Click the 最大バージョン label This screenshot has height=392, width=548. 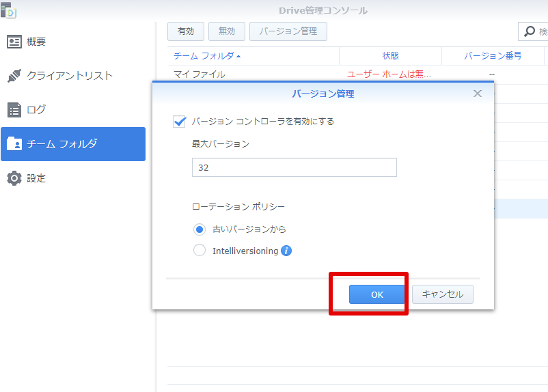[221, 144]
